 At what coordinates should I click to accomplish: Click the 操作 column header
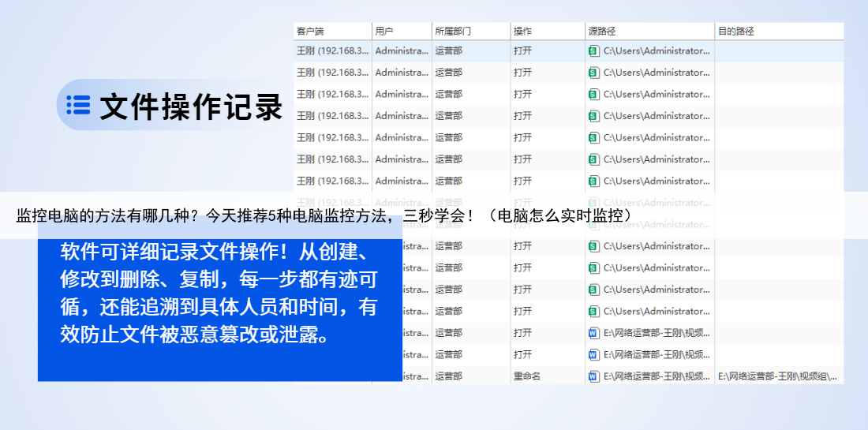click(x=522, y=32)
